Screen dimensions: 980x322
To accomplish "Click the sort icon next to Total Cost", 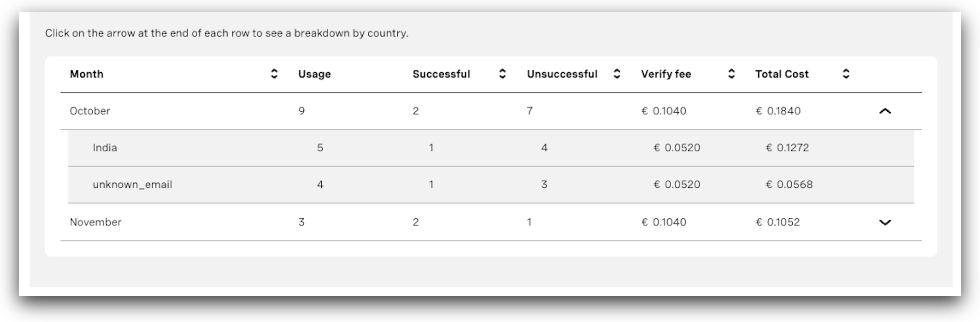I will pyautogui.click(x=845, y=74).
